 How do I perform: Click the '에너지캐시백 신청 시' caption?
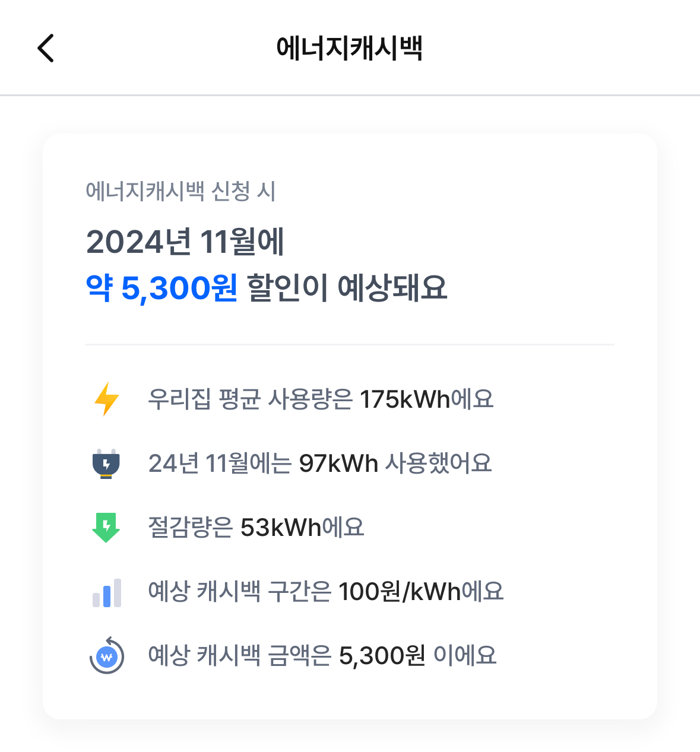tap(180, 191)
